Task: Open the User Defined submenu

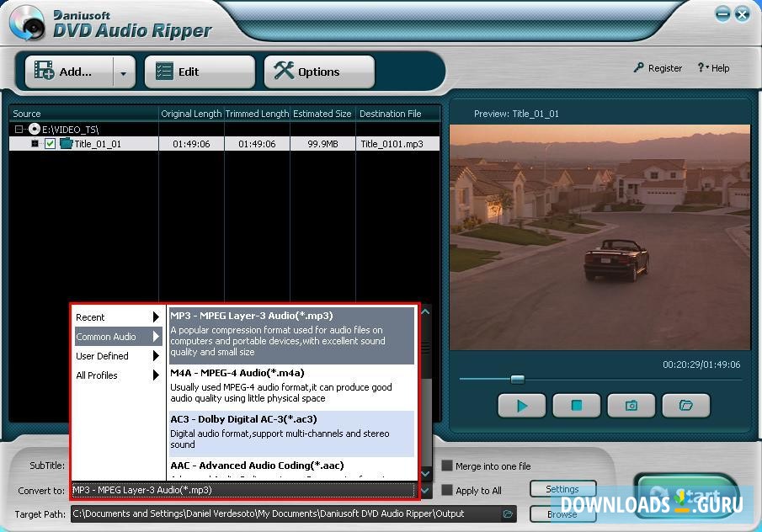Action: coord(118,356)
